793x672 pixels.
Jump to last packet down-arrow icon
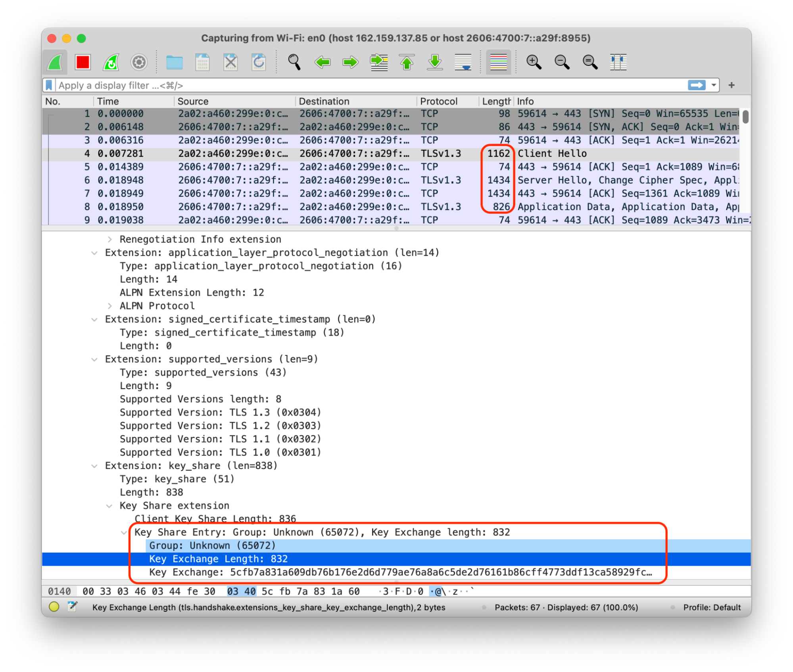click(x=435, y=62)
